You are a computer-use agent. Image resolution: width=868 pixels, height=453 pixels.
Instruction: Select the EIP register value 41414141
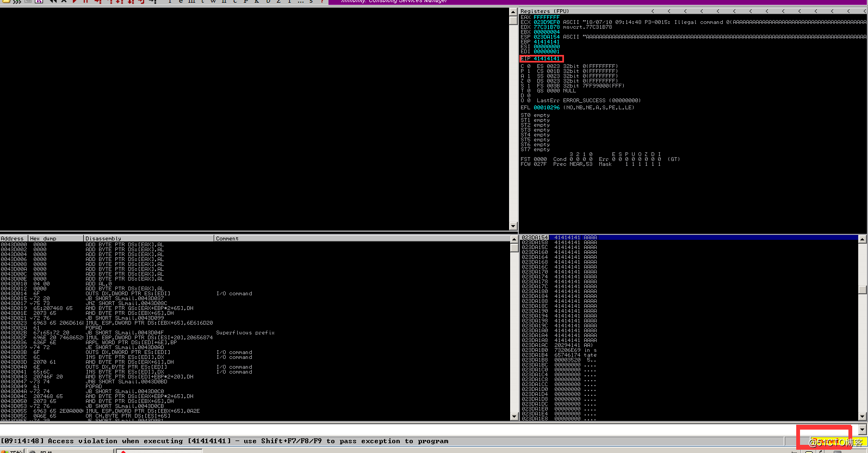click(x=547, y=59)
